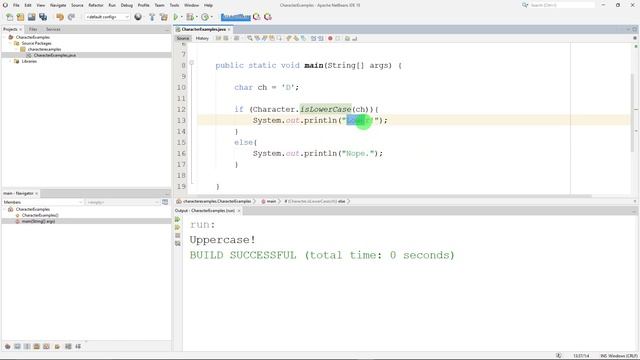Select CharacterExamples.java in Projects tree
640x360 pixels.
point(55,55)
